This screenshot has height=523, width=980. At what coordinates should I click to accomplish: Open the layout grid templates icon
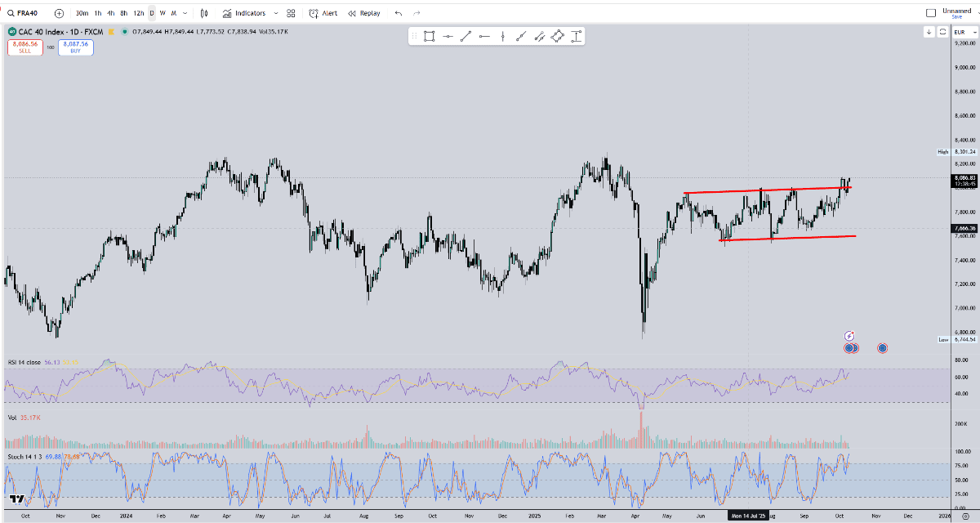pyautogui.click(x=291, y=13)
